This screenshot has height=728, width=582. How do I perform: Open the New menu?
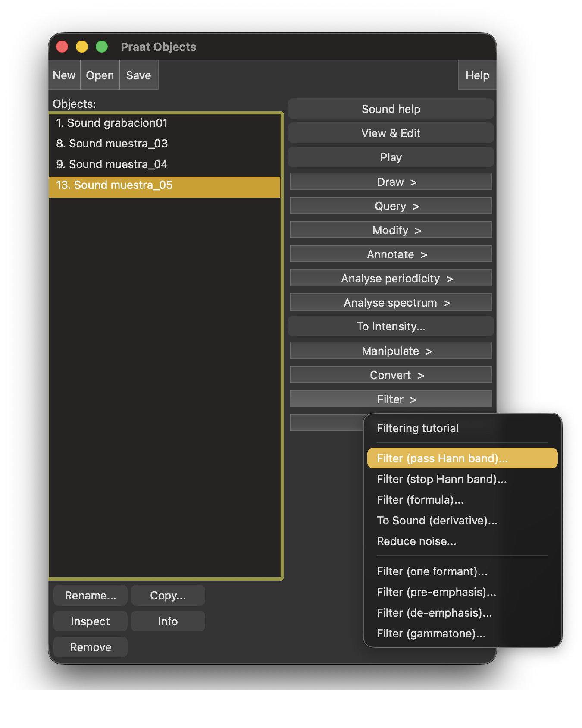coord(64,75)
